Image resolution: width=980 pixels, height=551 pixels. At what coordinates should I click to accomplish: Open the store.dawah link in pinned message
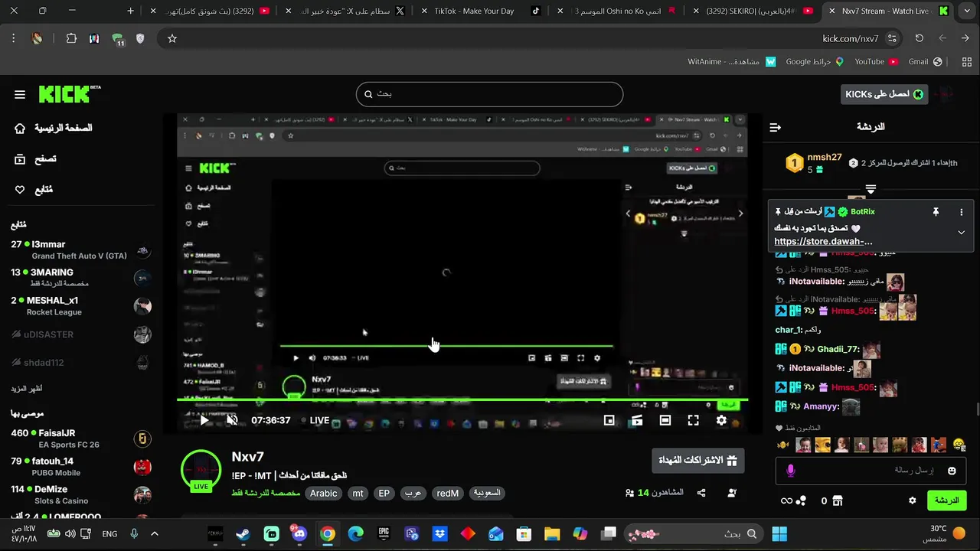[823, 242]
